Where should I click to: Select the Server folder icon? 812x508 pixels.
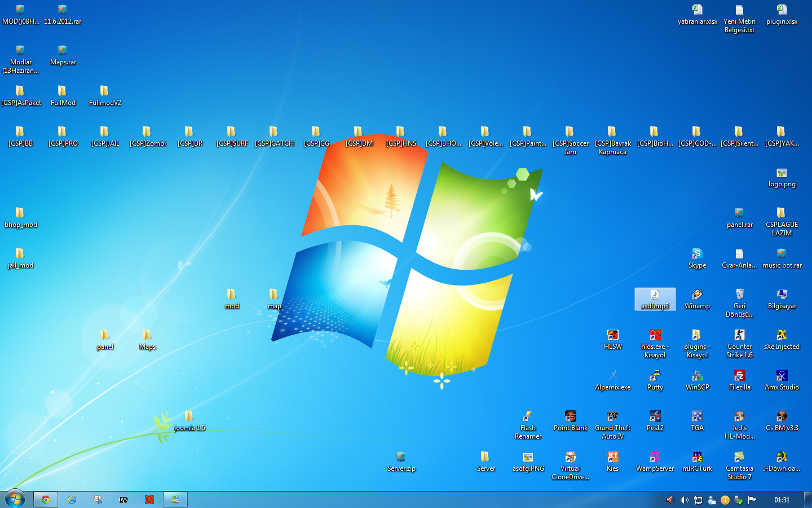coord(486,461)
